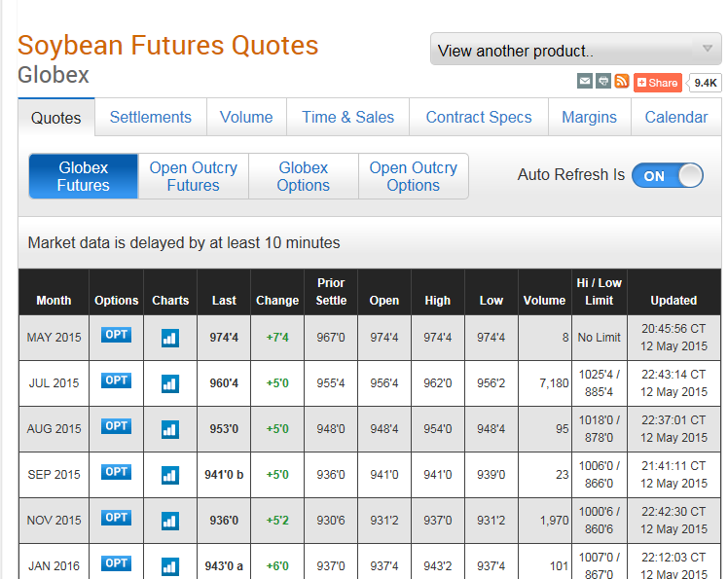View chart for SEP 2015 contract

(170, 475)
